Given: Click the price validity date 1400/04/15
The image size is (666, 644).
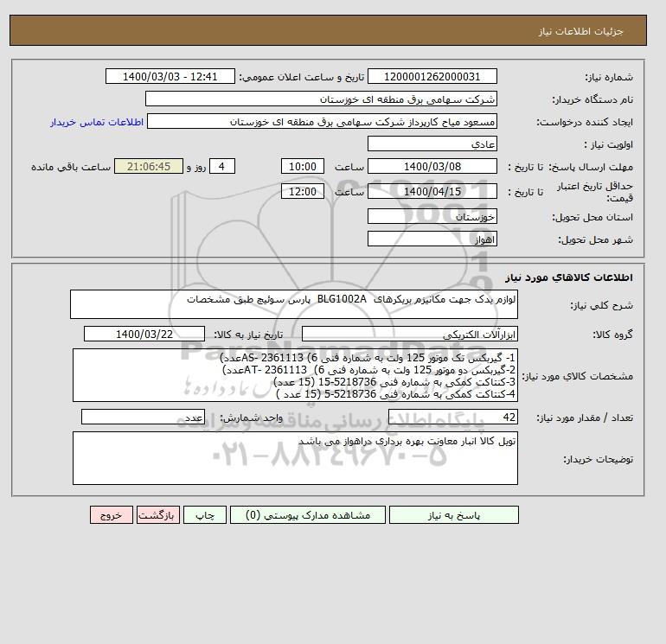Looking at the screenshot, I should (x=432, y=191).
